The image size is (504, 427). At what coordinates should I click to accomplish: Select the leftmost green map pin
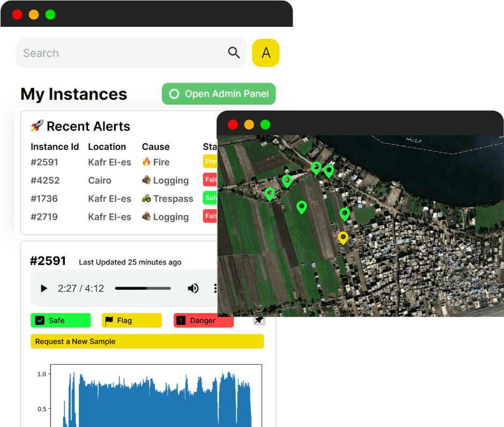(270, 194)
